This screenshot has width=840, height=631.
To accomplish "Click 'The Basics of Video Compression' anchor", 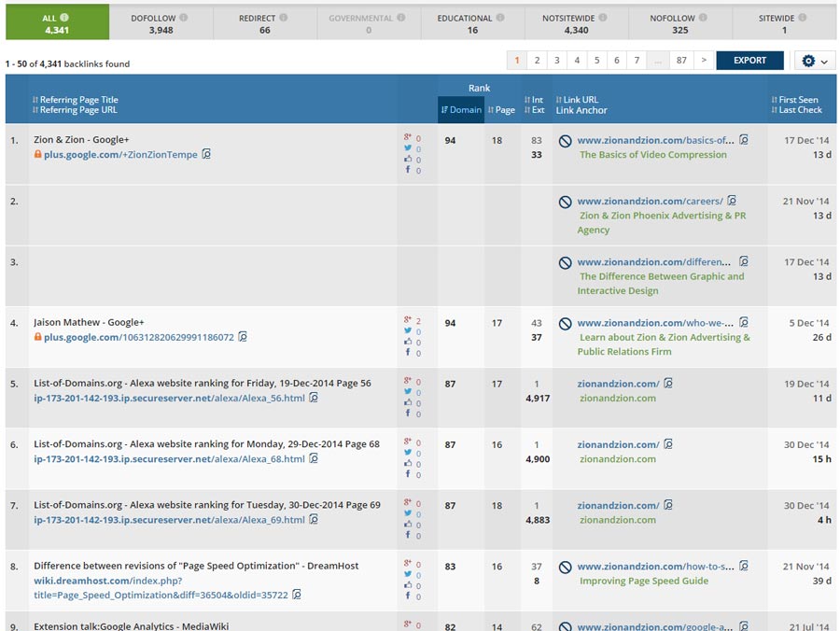I will click(653, 155).
